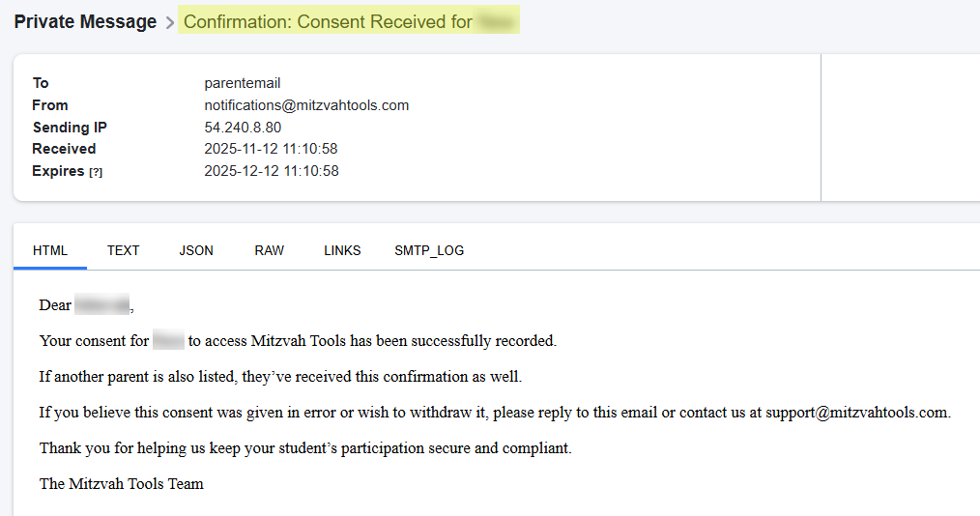View the JSON tab
The image size is (980, 516).
tap(196, 250)
